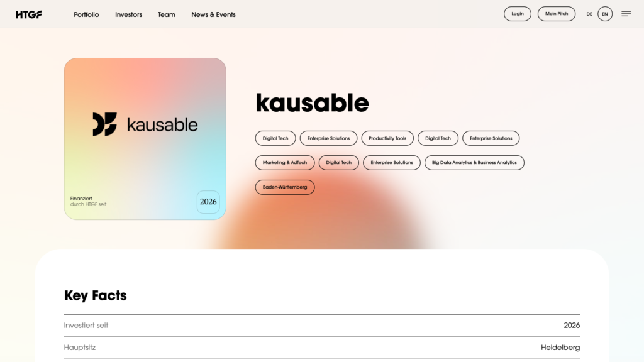The height and width of the screenshot is (362, 644).
Task: Select the Baden-Württemberg tag
Action: 285,187
